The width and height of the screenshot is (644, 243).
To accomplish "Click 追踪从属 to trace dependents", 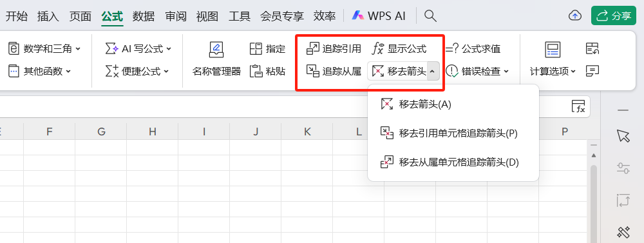I will click(x=334, y=71).
